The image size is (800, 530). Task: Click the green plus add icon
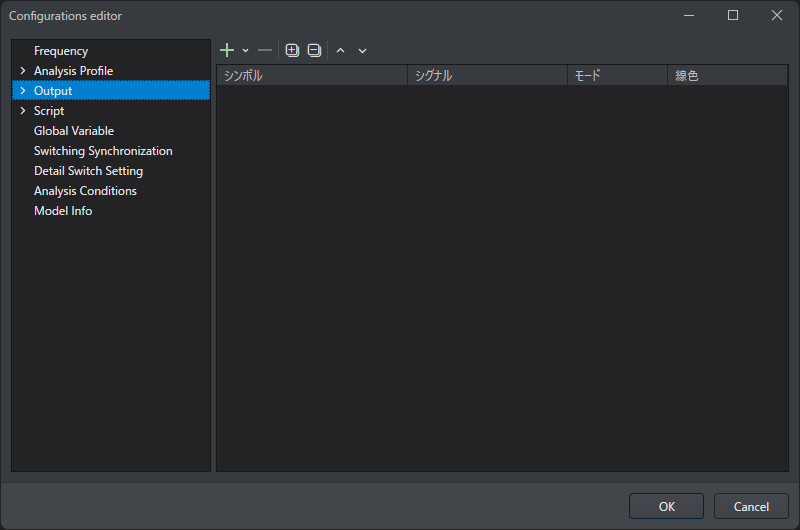click(x=227, y=50)
